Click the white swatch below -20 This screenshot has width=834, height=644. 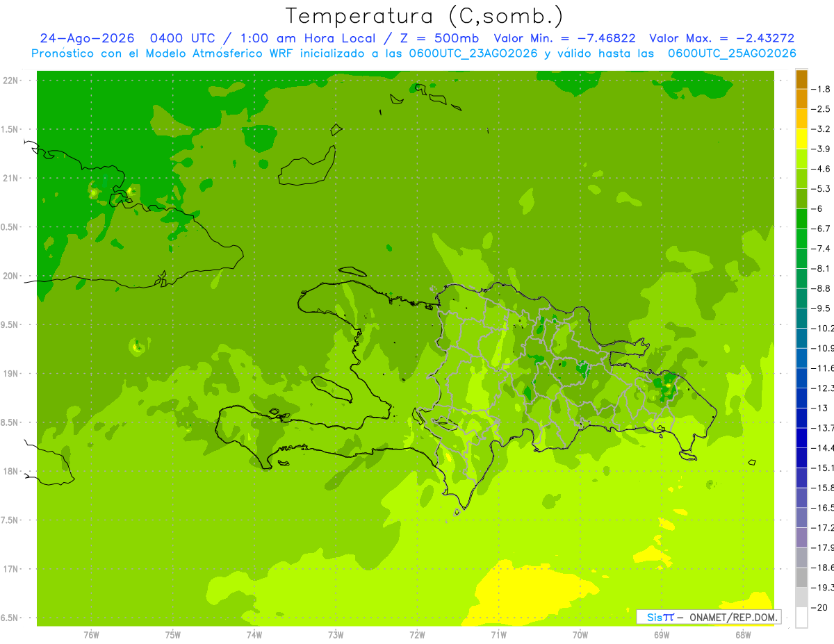click(x=801, y=618)
